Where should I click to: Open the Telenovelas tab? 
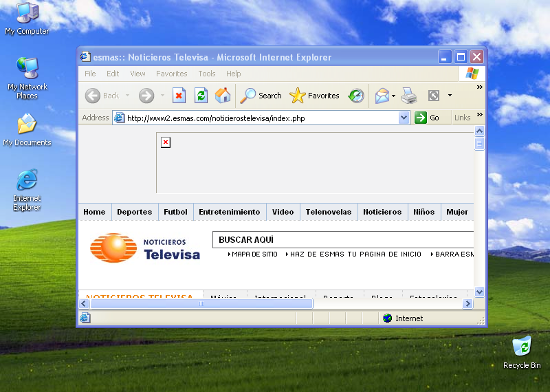pos(329,212)
